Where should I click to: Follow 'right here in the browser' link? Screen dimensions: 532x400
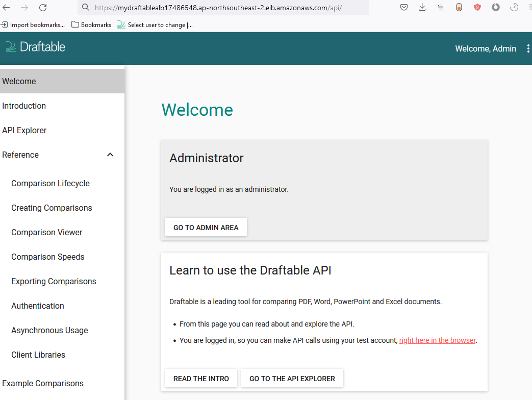437,340
